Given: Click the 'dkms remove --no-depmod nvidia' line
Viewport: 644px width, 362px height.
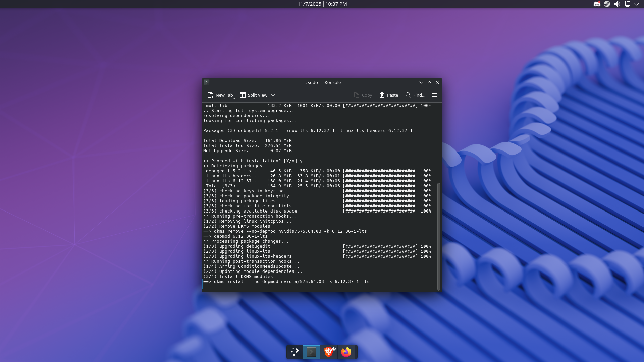Looking at the screenshot, I should point(285,231).
